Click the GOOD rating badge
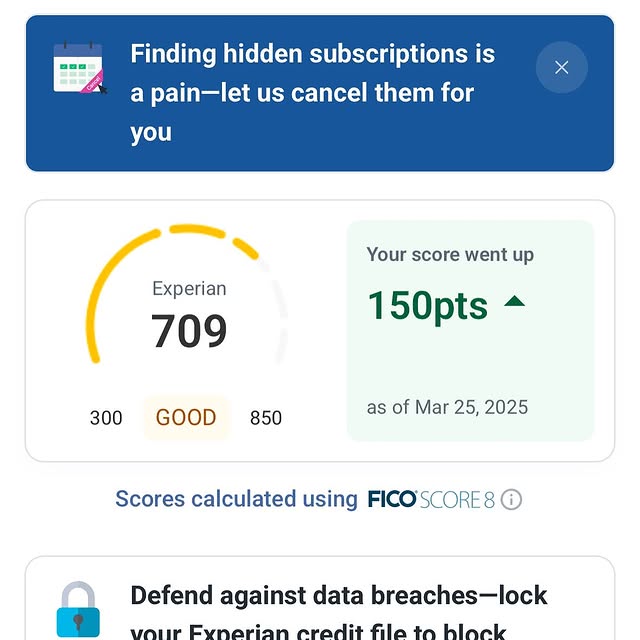 click(x=186, y=417)
